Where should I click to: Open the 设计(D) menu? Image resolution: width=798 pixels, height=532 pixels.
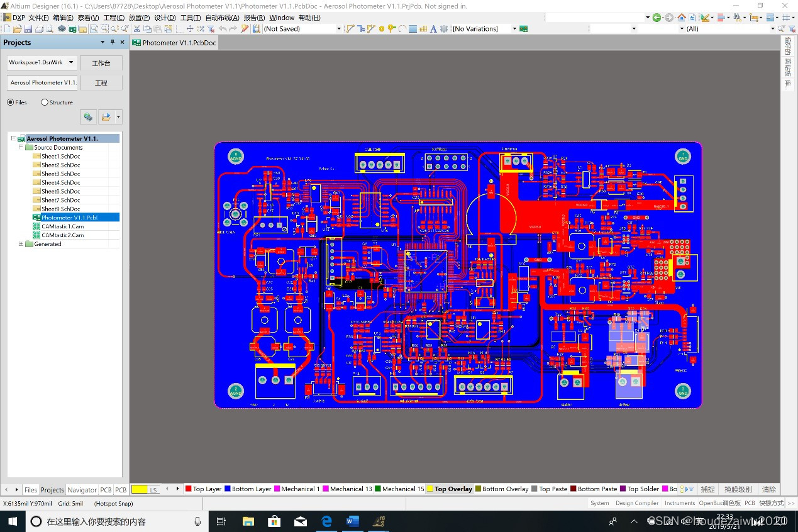tap(165, 18)
